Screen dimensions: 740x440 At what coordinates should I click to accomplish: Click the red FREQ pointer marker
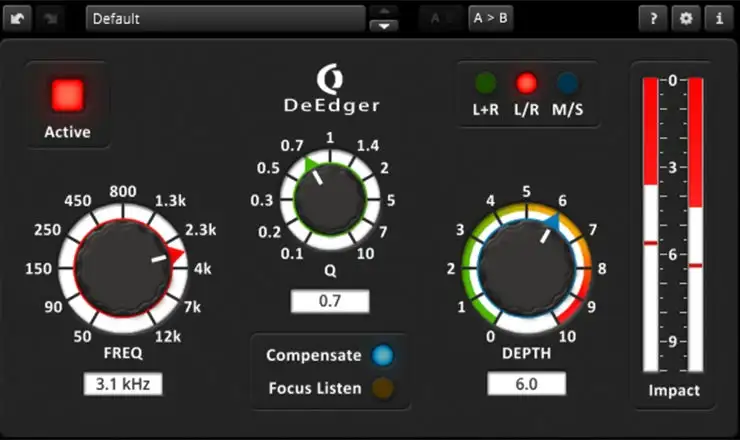click(177, 254)
